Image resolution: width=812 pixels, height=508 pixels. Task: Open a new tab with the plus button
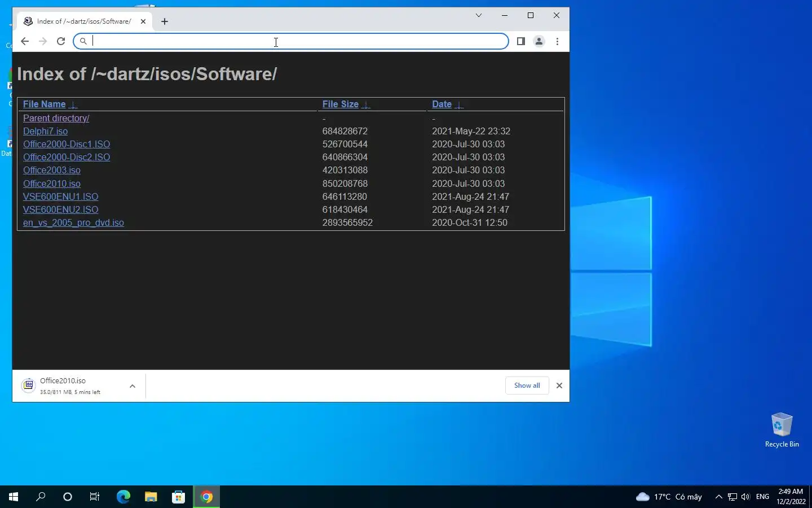click(165, 21)
